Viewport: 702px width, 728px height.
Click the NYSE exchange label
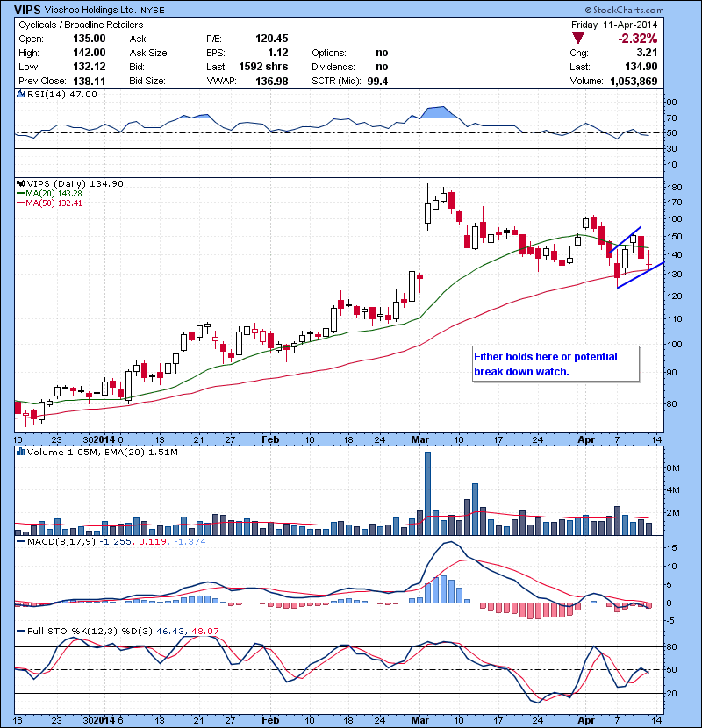pyautogui.click(x=153, y=11)
